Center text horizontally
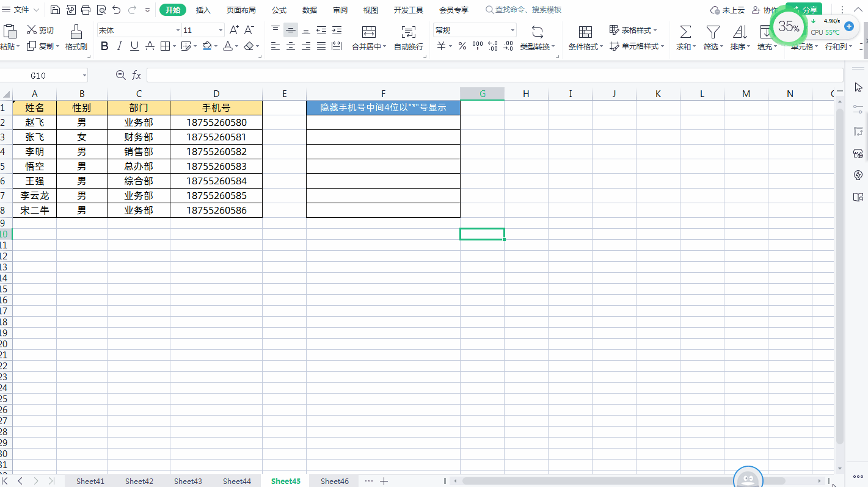Screen dimensions: 868x487 [x=291, y=46]
